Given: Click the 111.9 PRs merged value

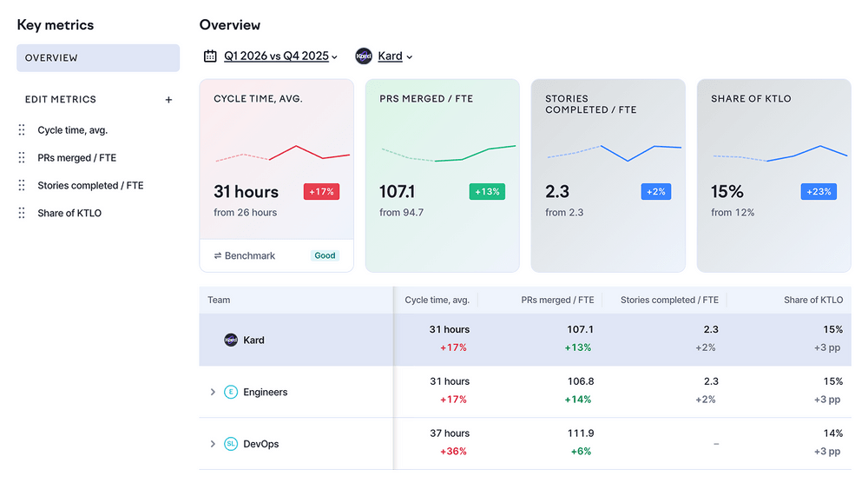Looking at the screenshot, I should [580, 433].
